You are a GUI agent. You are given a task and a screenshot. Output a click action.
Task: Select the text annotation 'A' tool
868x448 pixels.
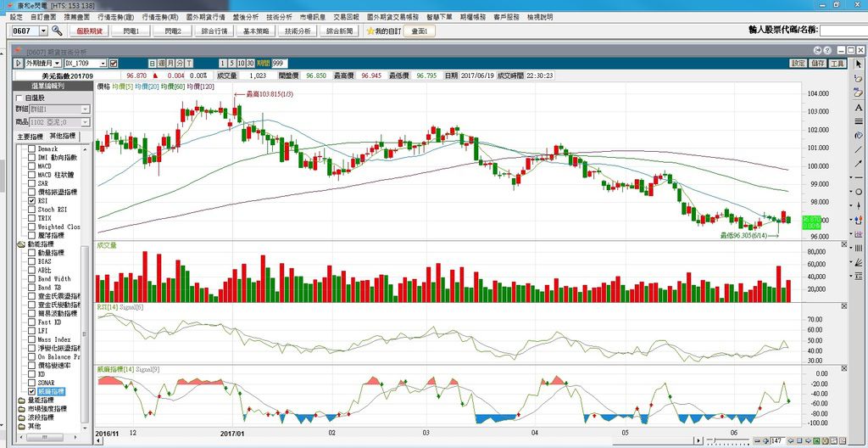click(859, 107)
